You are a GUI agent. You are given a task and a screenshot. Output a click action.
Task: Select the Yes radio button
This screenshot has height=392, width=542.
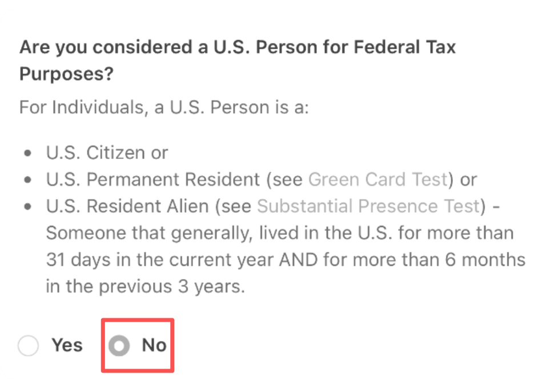(29, 345)
